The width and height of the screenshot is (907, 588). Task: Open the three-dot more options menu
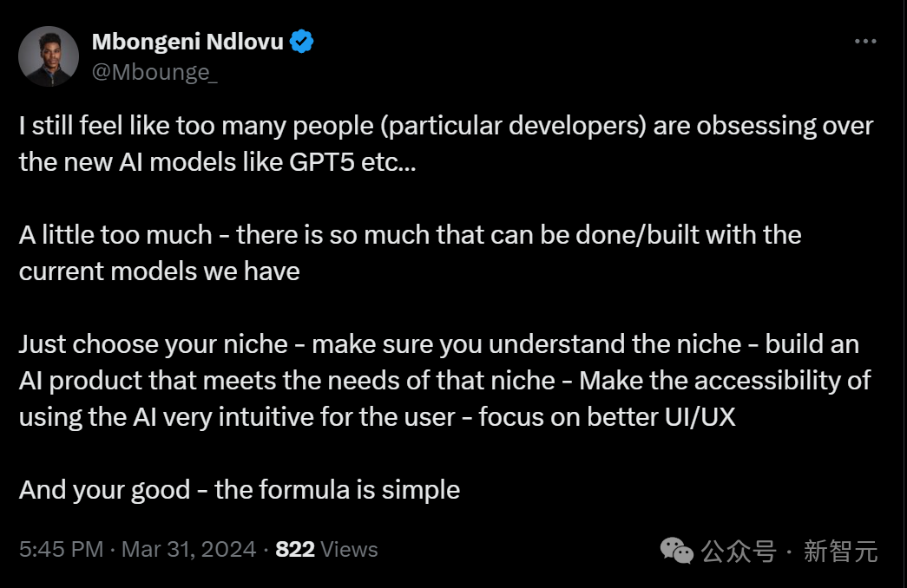pos(864,42)
